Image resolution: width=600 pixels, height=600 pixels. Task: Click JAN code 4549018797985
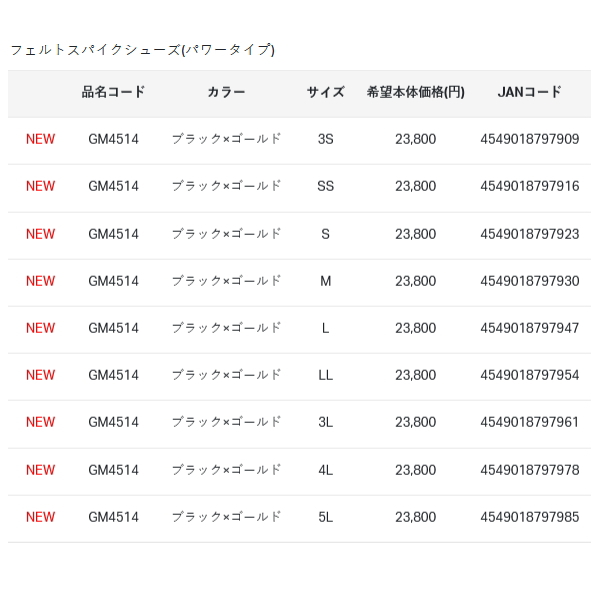(529, 517)
